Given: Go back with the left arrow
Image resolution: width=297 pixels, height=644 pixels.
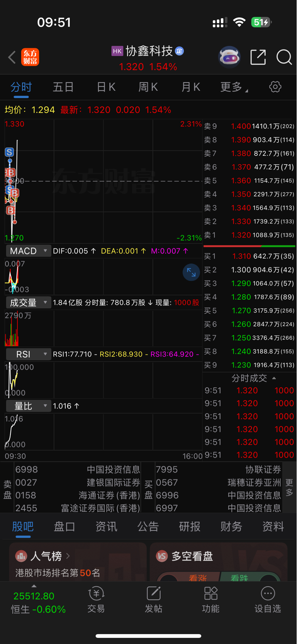Looking at the screenshot, I should click(x=12, y=57).
